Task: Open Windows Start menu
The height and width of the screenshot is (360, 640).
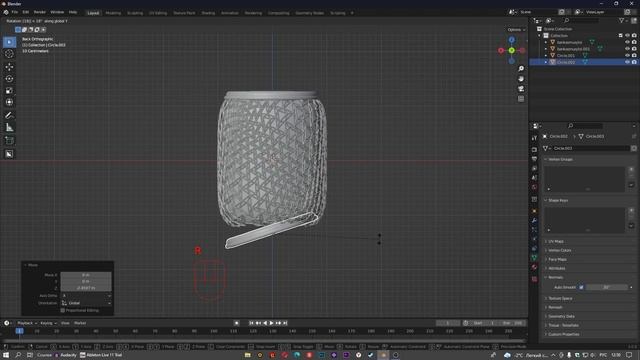Action: 6,355
